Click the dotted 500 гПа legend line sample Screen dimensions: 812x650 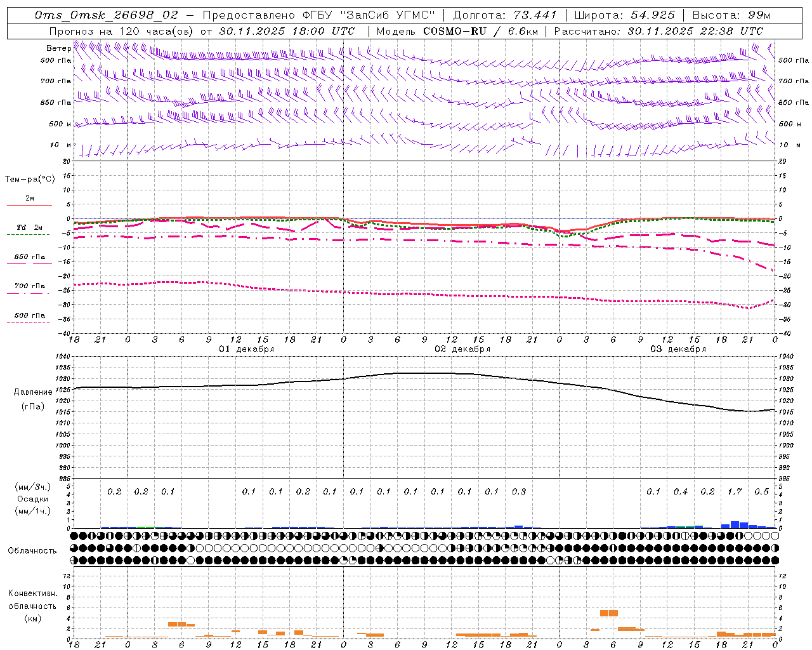(x=28, y=323)
